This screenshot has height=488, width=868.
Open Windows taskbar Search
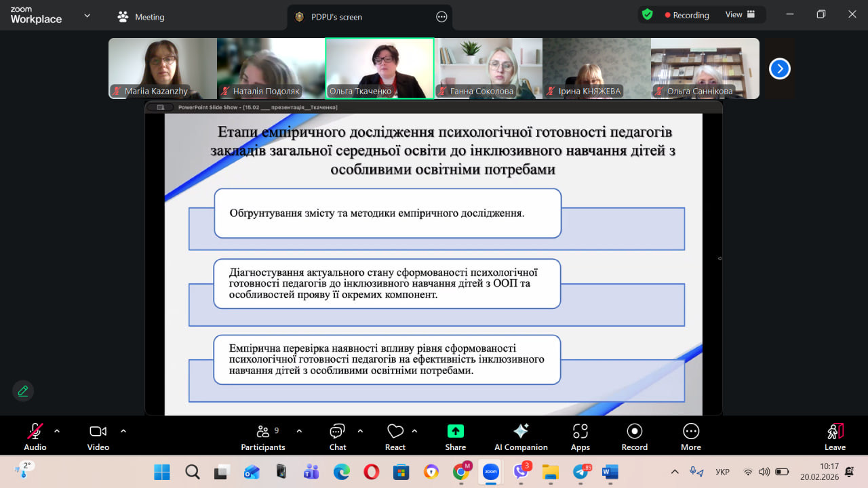(193, 472)
